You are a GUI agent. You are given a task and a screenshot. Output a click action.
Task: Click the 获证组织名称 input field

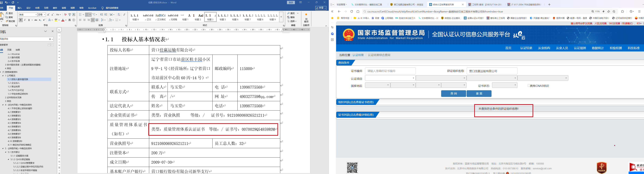(492, 71)
